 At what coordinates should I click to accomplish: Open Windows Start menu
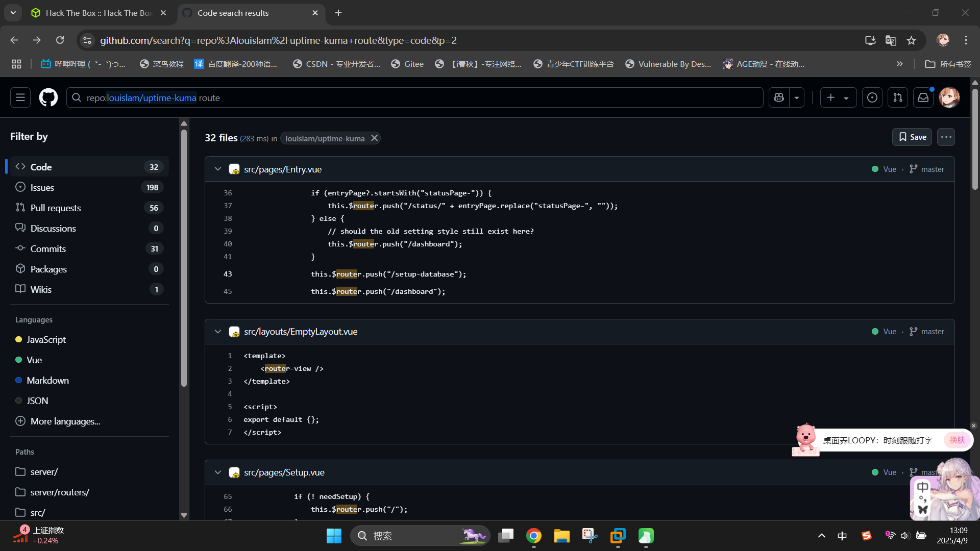334,536
